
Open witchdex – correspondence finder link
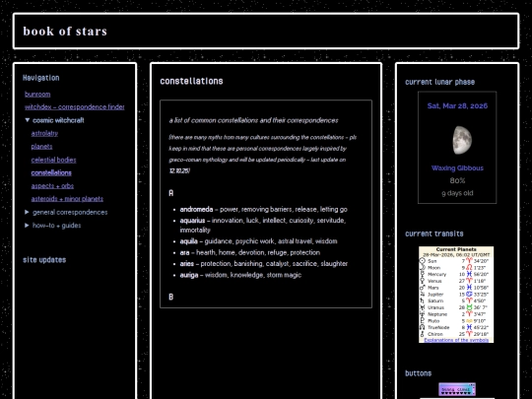[x=74, y=106]
